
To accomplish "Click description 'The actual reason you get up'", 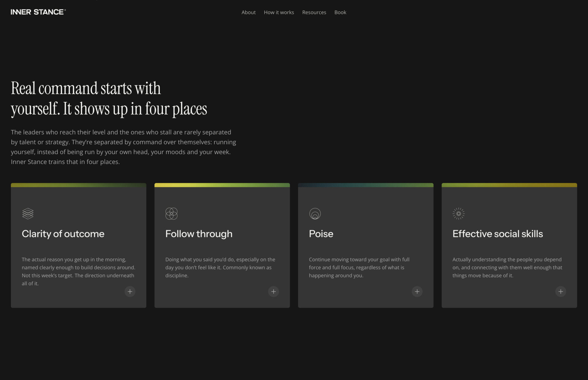I will [x=78, y=271].
